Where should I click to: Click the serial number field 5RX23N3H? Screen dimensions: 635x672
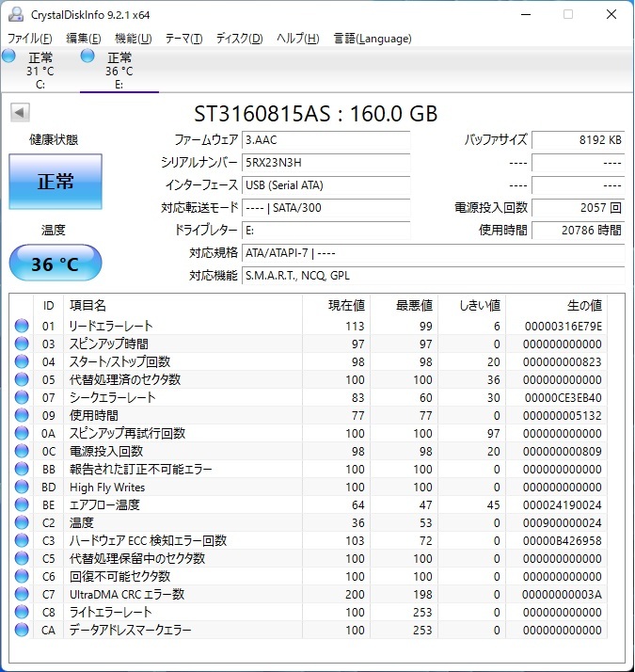pos(325,162)
